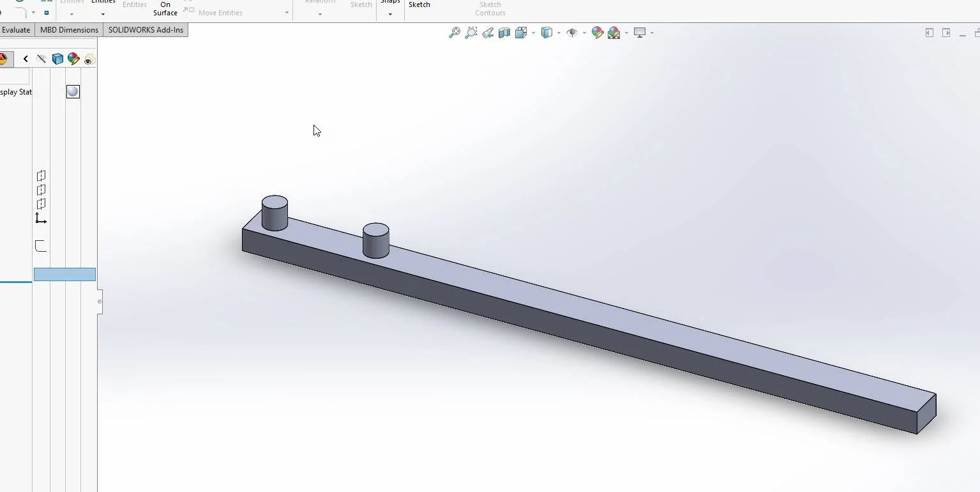Screen dimensions: 980x492
Task: Return to the Previous View
Action: click(488, 33)
